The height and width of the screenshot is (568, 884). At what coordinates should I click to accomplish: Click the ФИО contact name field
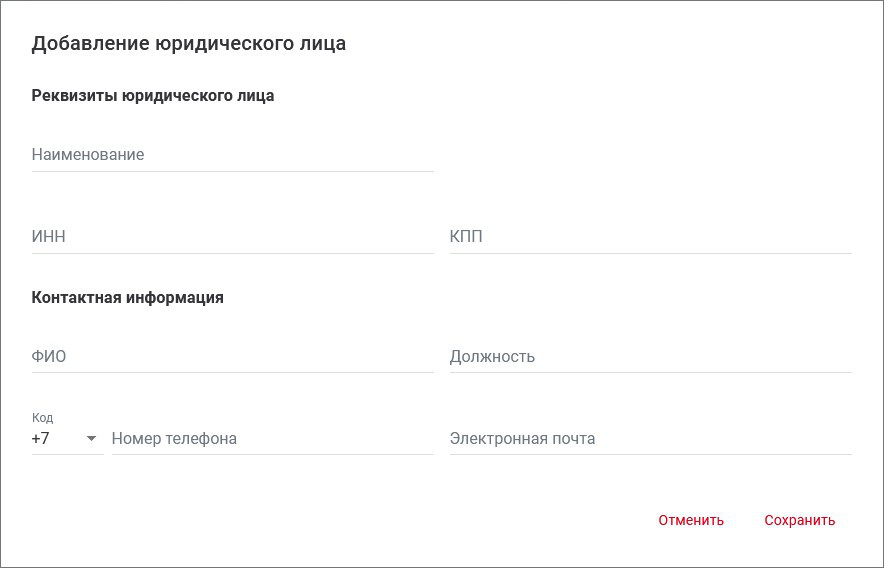pyautogui.click(x=232, y=357)
